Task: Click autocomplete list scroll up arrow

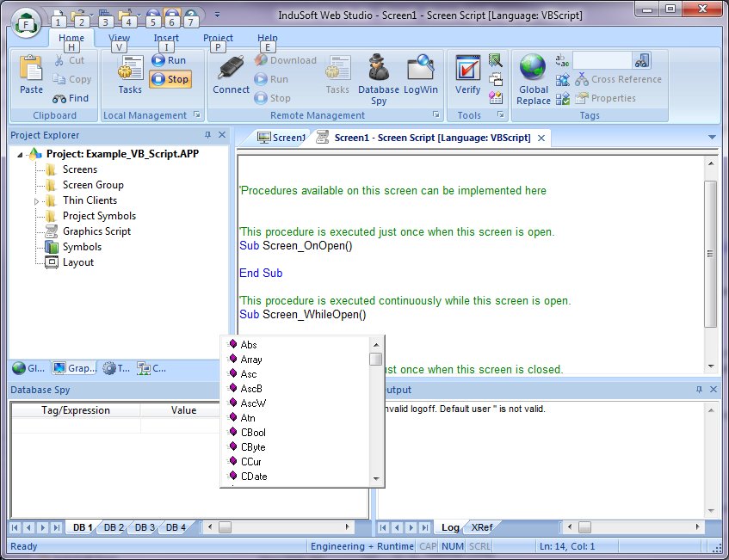Action: coord(376,345)
